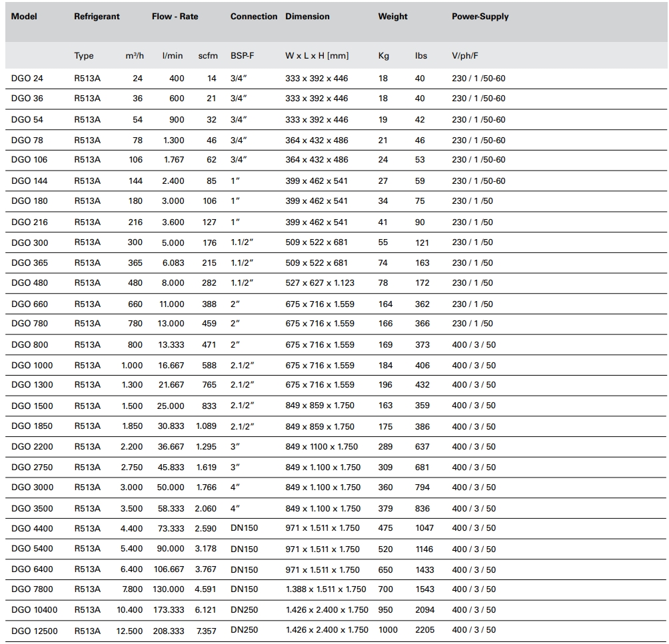Image resolution: width=669 pixels, height=644 pixels.
Task: Select the 1.388 x 1.511 x 1.750 dimension cell
Action: click(x=327, y=589)
